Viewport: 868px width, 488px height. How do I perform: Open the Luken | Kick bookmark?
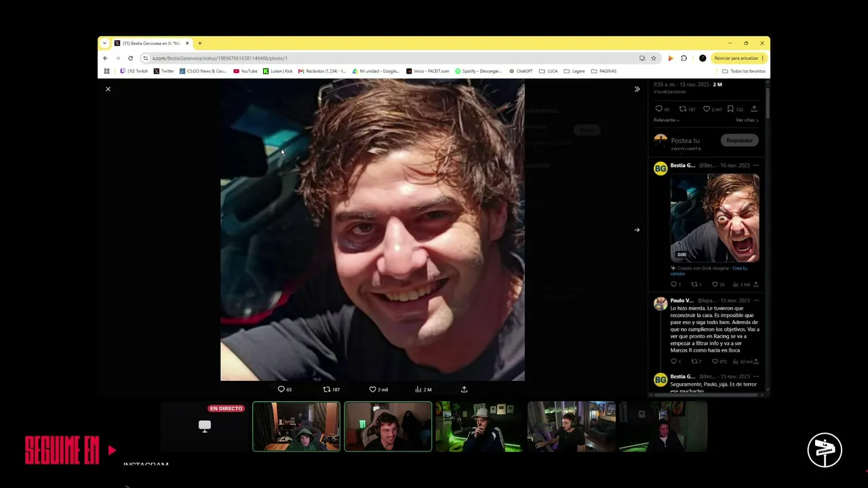click(x=278, y=71)
